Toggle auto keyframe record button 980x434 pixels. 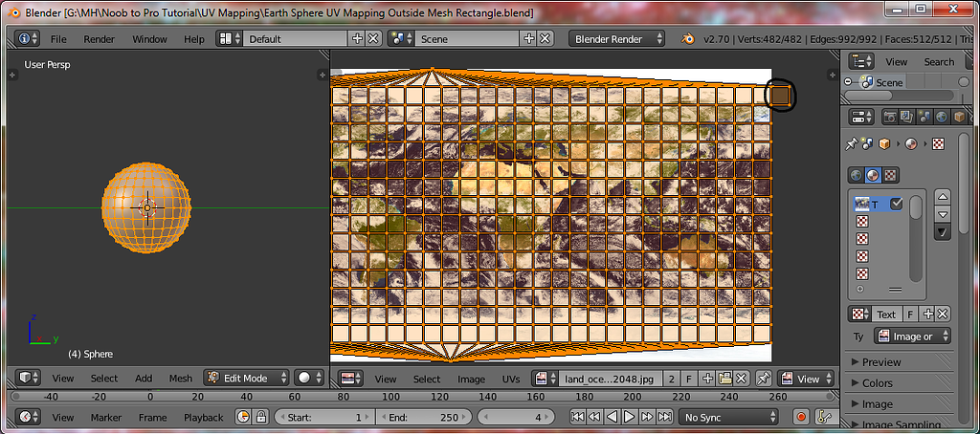801,417
